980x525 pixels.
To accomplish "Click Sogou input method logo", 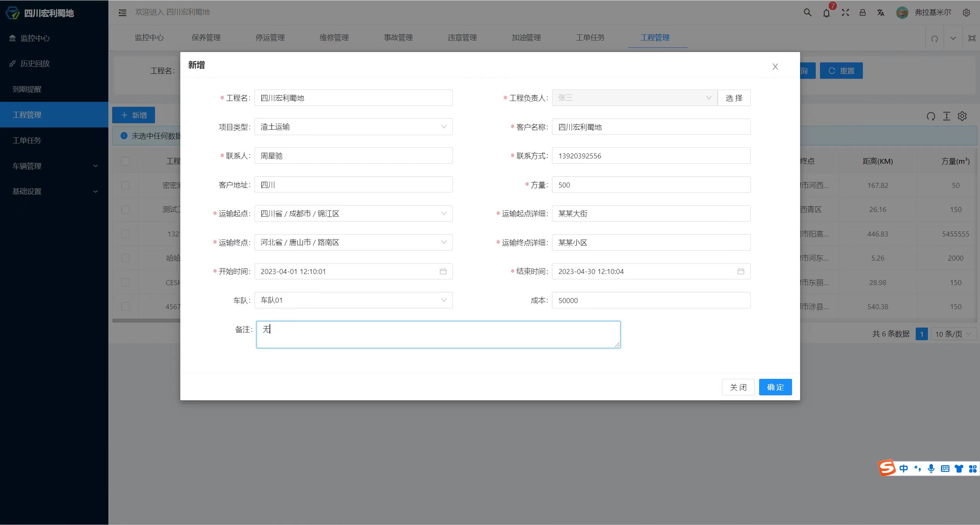I will pyautogui.click(x=887, y=468).
